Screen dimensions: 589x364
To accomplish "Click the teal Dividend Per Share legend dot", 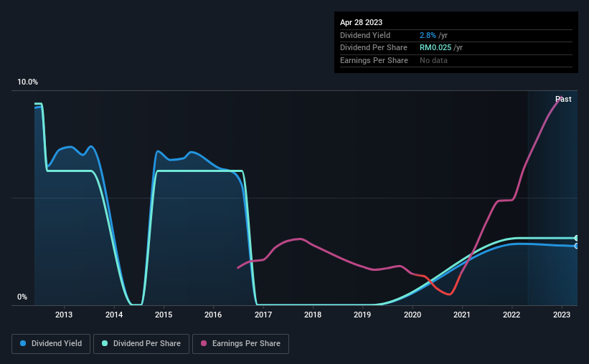I will (x=105, y=343).
